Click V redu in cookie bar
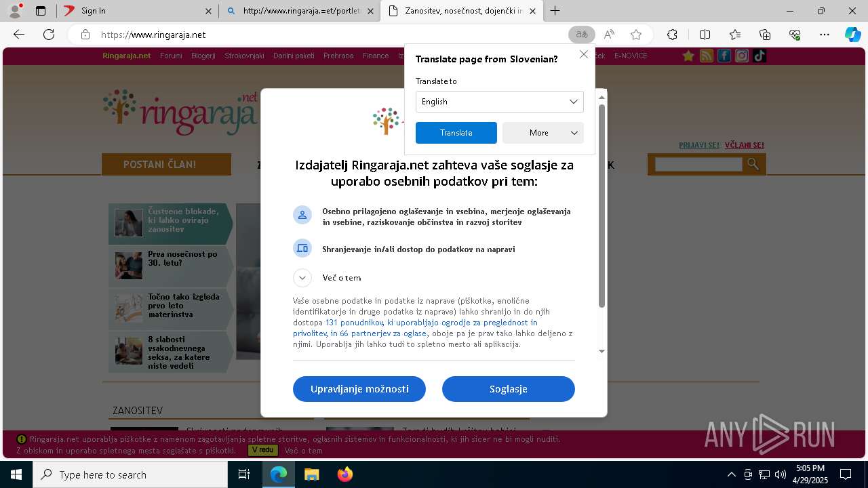The image size is (868, 488). click(263, 450)
